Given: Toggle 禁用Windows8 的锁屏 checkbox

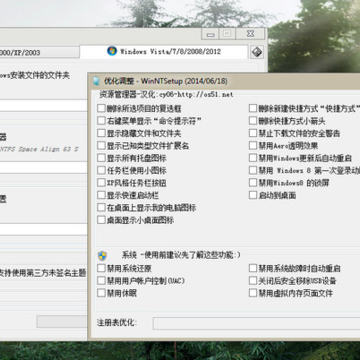Looking at the screenshot, I should click(253, 183).
